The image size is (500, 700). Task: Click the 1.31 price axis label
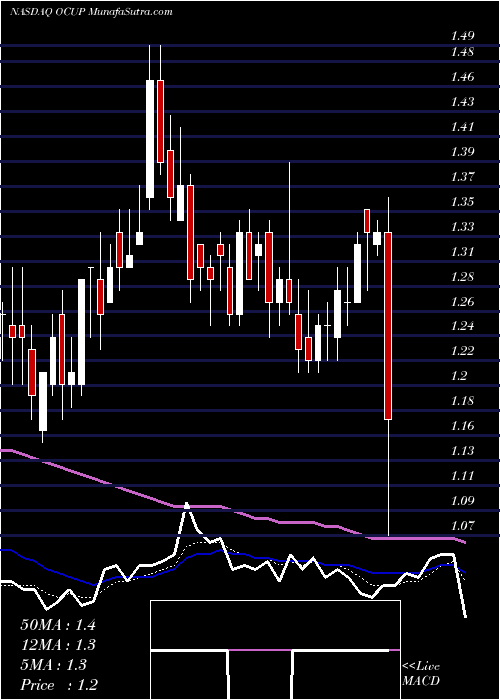coord(462,252)
